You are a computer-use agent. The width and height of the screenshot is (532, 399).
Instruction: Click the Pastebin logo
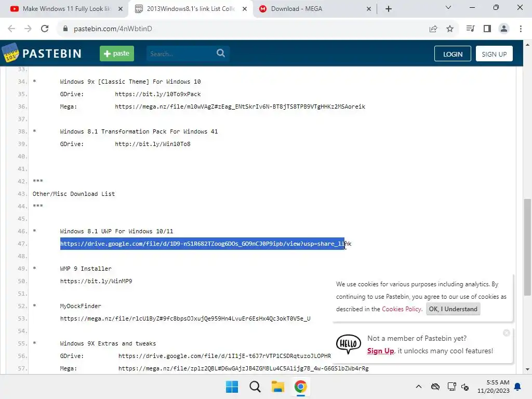(42, 54)
